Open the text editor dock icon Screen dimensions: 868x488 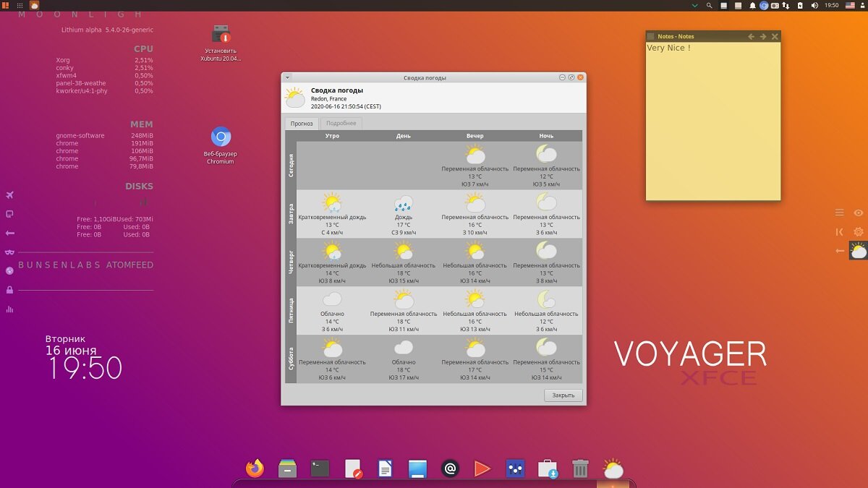pyautogui.click(x=353, y=468)
